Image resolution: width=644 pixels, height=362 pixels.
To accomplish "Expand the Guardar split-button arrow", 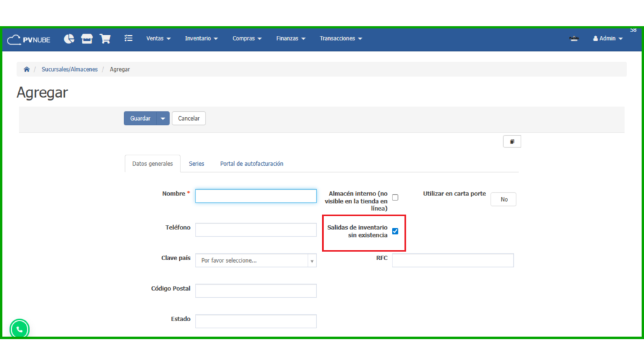I will (164, 118).
